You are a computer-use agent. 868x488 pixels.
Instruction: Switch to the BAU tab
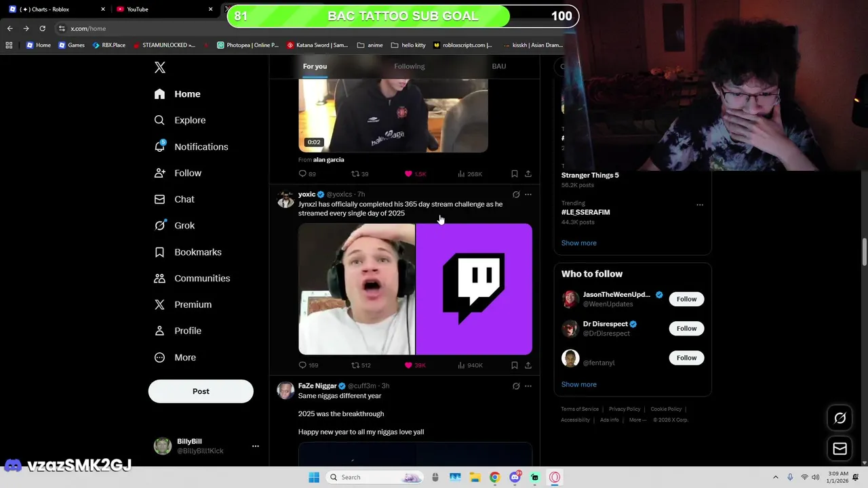pos(499,66)
